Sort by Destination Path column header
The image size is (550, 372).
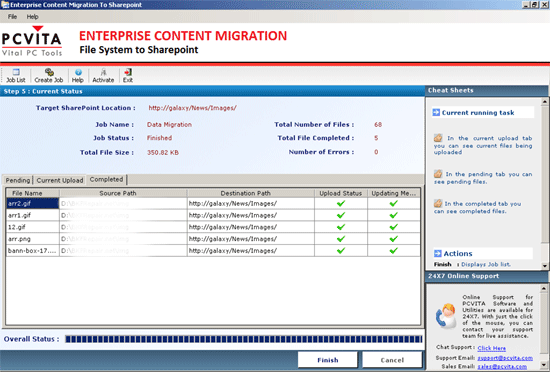tap(251, 193)
